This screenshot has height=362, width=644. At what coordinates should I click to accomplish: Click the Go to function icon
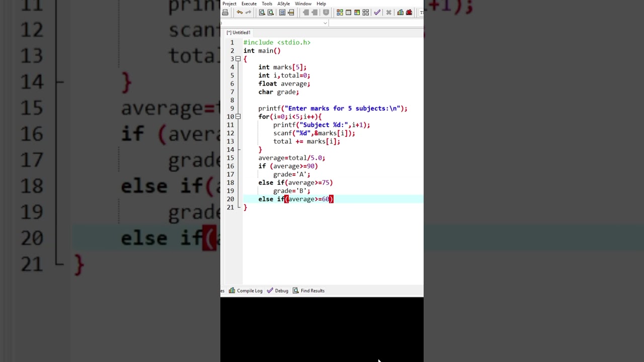(x=282, y=13)
